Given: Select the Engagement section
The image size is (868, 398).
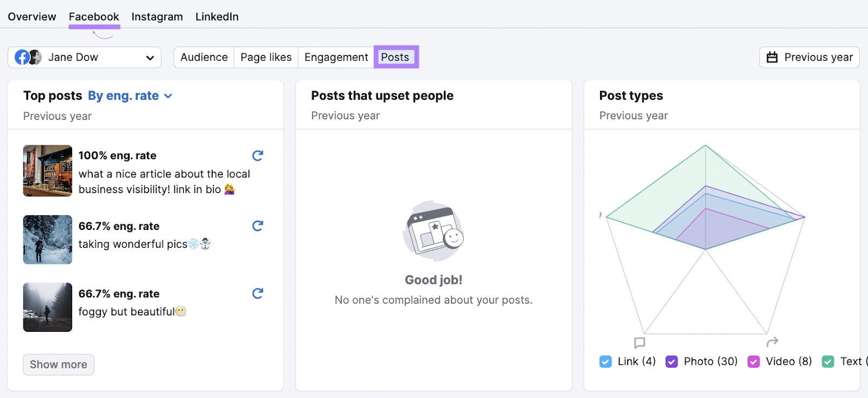Looking at the screenshot, I should [336, 57].
